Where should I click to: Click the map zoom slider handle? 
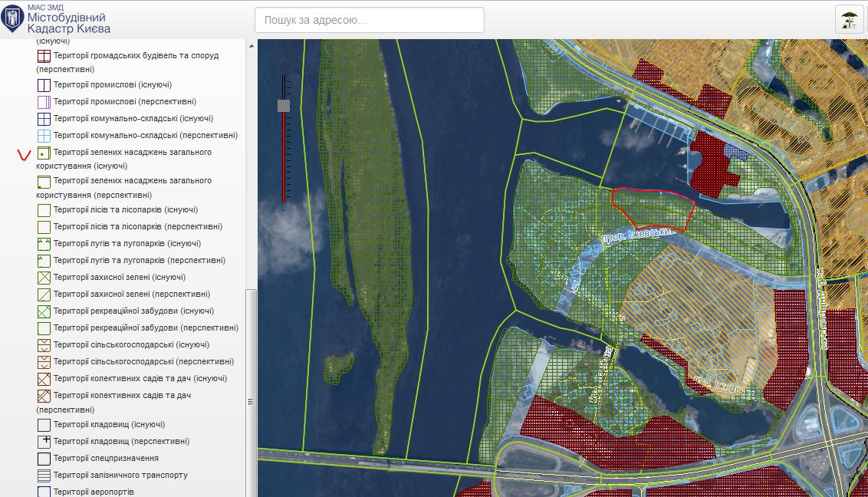pos(284,106)
